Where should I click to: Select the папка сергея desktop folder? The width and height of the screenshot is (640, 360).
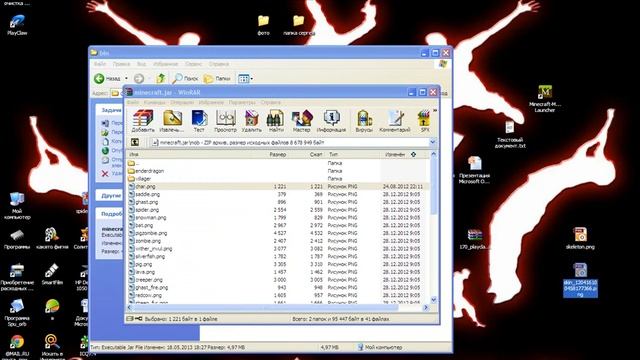[299, 25]
